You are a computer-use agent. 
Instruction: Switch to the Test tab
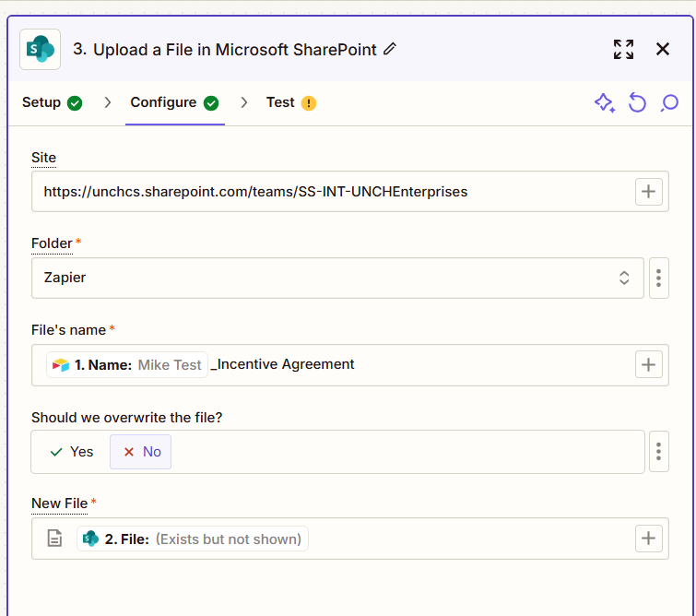(x=290, y=102)
